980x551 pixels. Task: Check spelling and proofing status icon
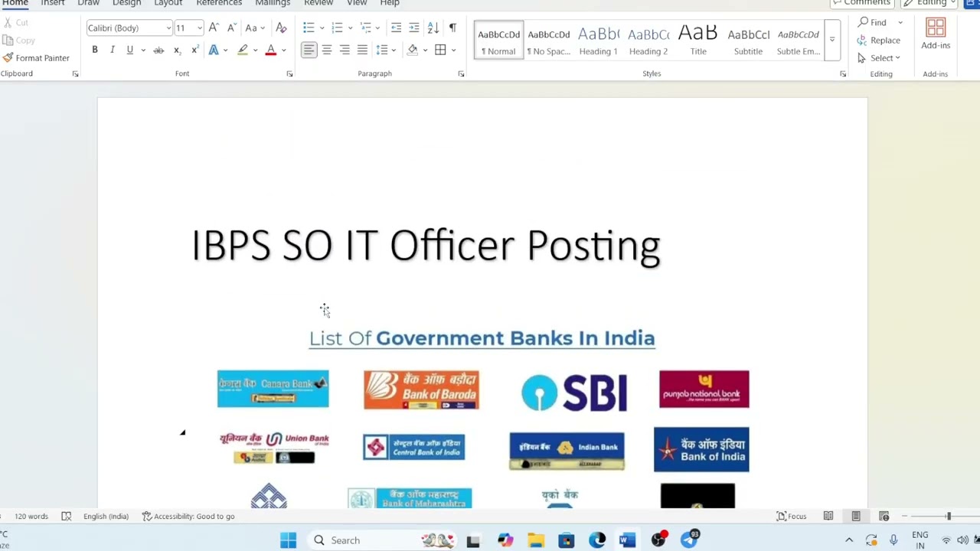66,516
